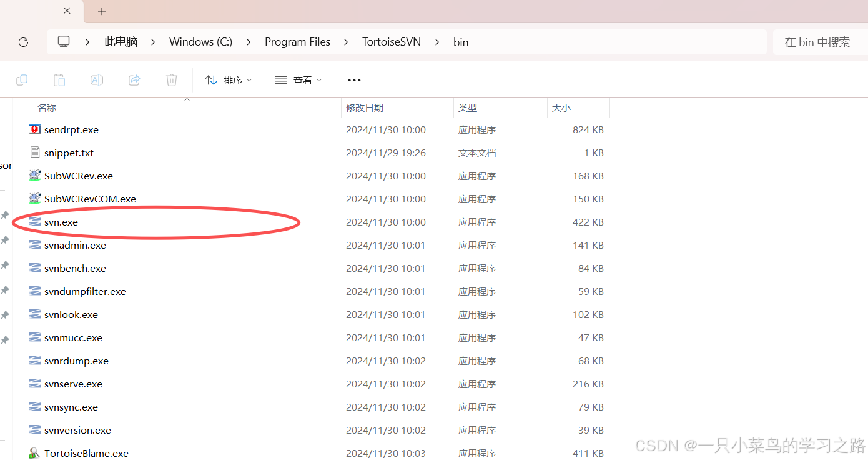868x460 pixels.
Task: Click the svnadmin.exe file icon
Action: coord(35,245)
